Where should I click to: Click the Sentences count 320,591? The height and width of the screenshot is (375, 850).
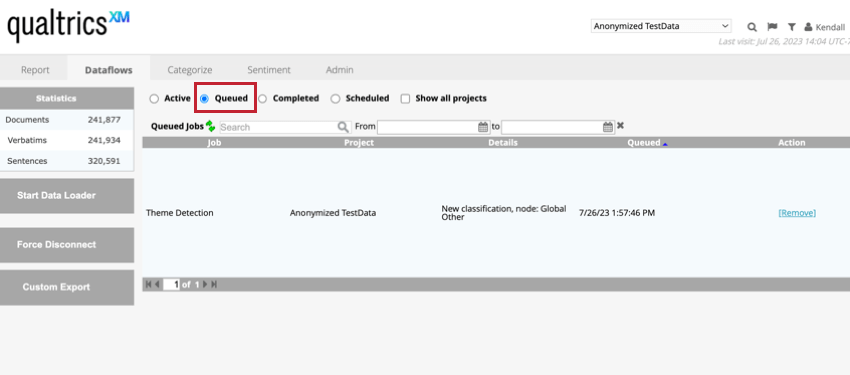104,161
